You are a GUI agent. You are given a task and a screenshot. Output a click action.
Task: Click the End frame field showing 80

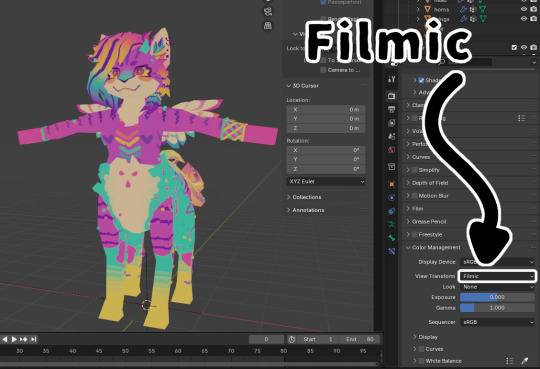360,339
